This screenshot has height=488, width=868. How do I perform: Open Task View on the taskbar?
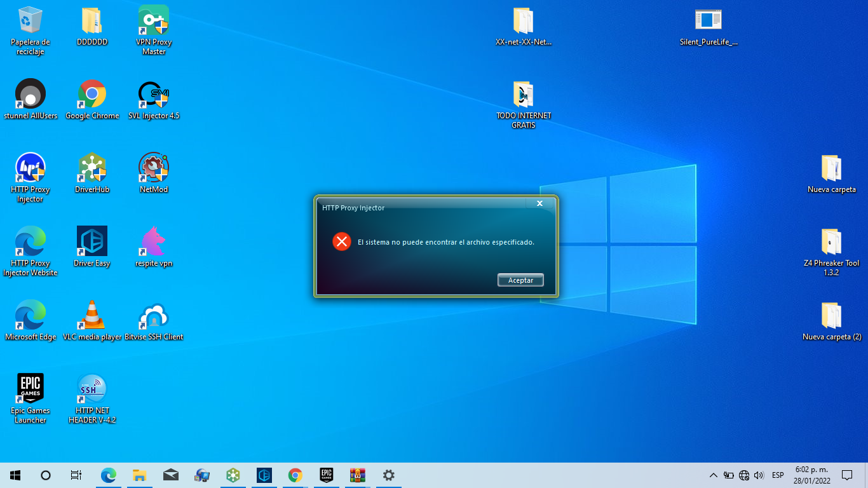(76, 475)
